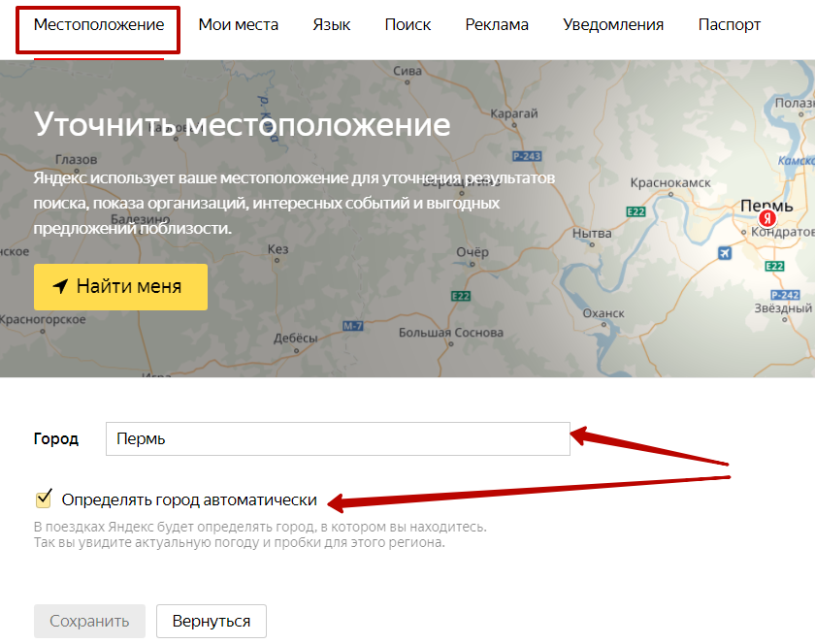Click the Нытва label on the map

(x=592, y=234)
